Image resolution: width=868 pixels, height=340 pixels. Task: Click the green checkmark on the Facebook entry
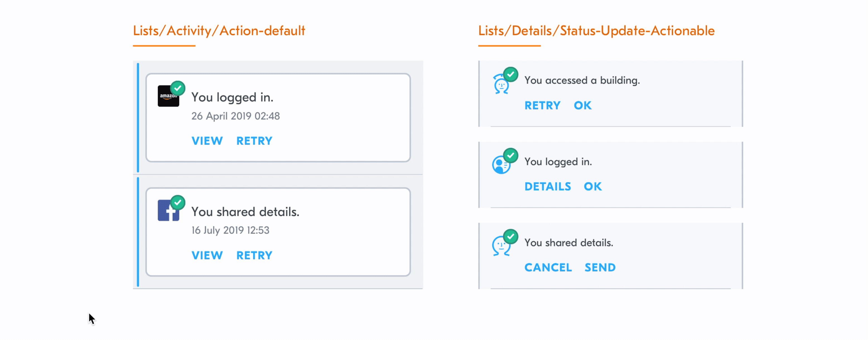tap(178, 202)
